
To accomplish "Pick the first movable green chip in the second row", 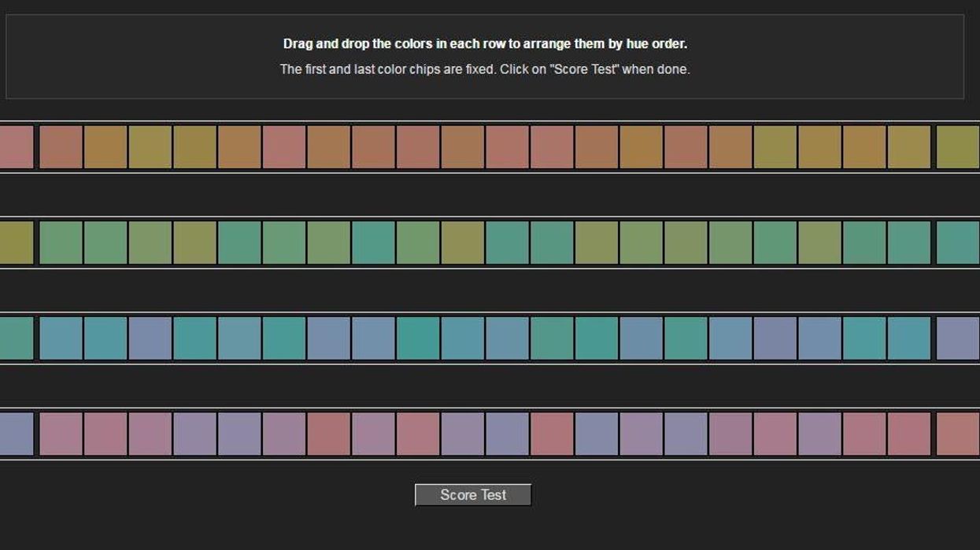I will [x=61, y=242].
